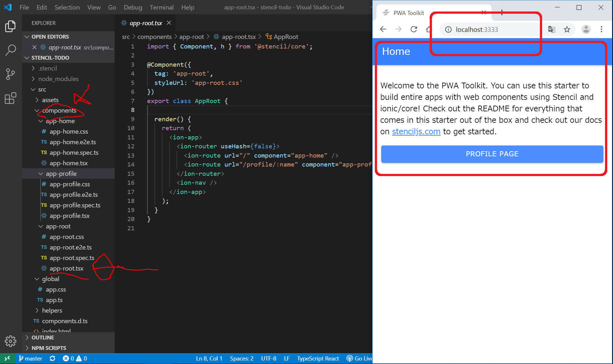Close the app-root.tsx editor tab
The height and width of the screenshot is (364, 613).
[169, 23]
